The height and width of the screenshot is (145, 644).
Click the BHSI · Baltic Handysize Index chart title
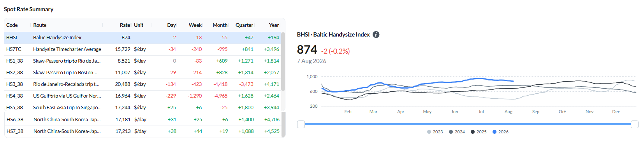click(x=333, y=35)
